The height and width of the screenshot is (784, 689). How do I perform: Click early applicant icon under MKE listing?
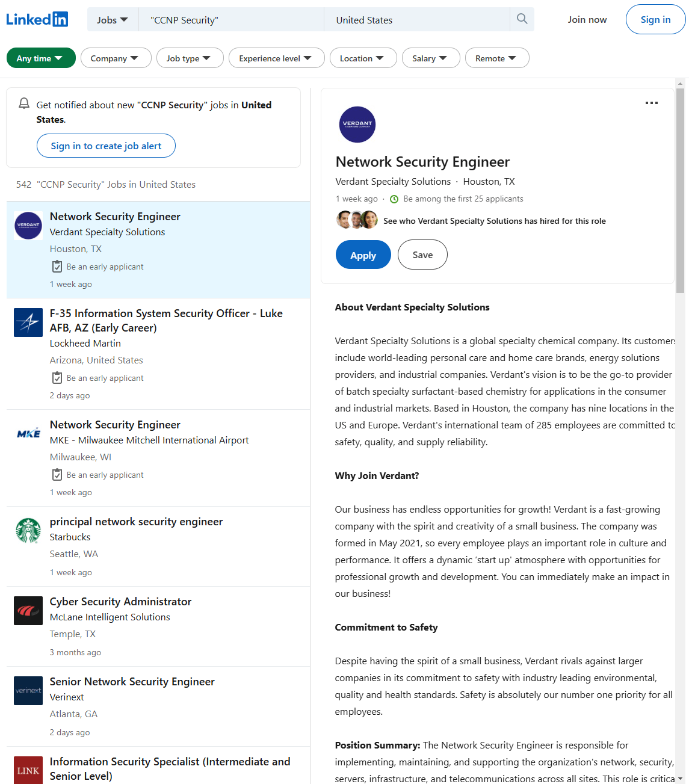pyautogui.click(x=57, y=475)
